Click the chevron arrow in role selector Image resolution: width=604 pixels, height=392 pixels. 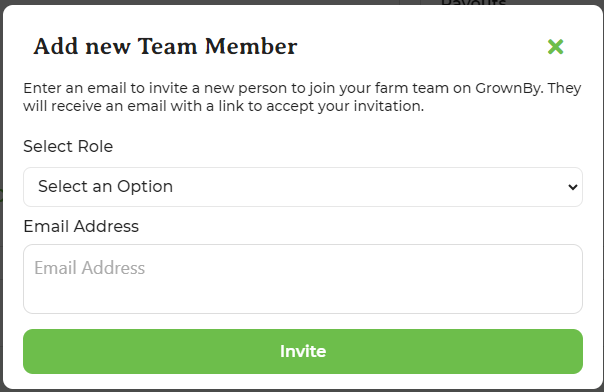pos(573,187)
